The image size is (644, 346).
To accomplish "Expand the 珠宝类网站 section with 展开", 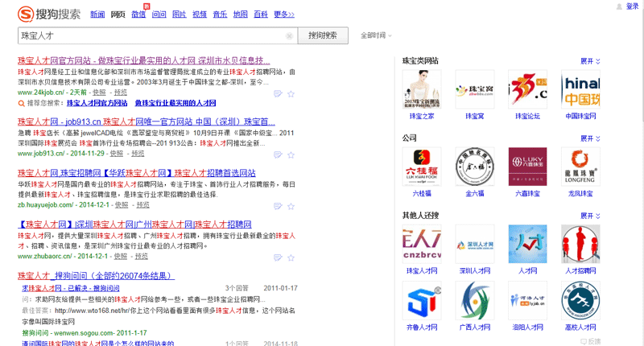I will [x=590, y=61].
